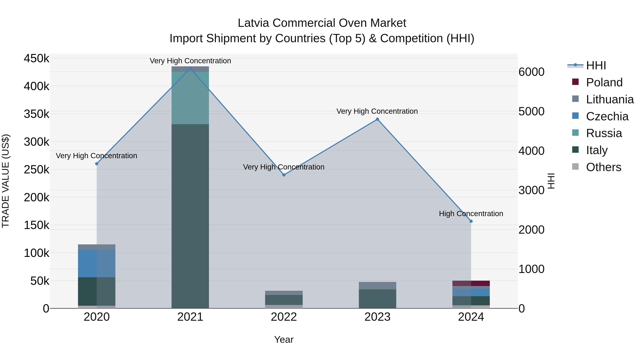Click the chart title 'Latvia Commercial Oven Market'
Image resolution: width=644 pixels, height=362 pixels.
click(322, 23)
